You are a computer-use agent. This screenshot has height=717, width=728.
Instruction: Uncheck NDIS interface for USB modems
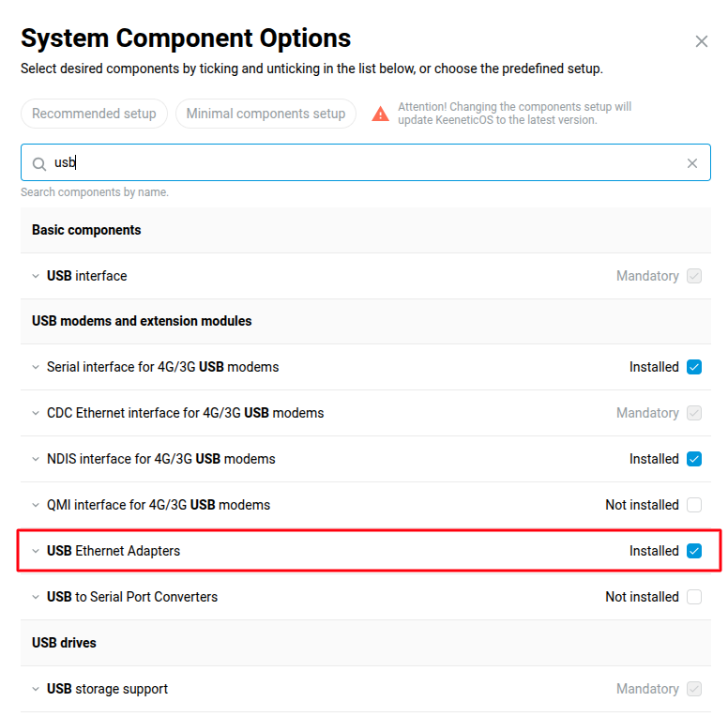694,459
